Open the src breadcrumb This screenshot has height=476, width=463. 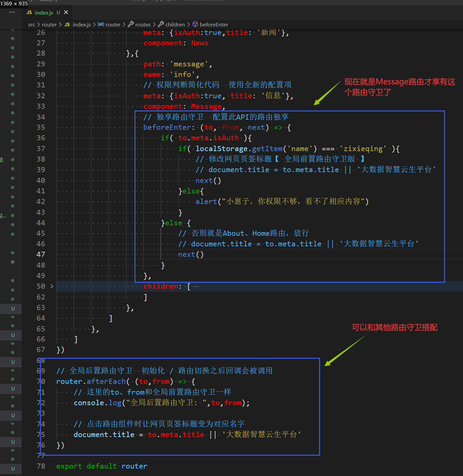pyautogui.click(x=31, y=24)
